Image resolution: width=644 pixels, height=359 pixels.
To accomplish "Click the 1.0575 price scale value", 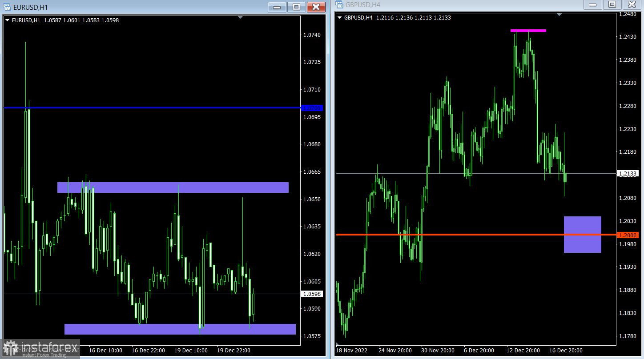I will pyautogui.click(x=312, y=336).
